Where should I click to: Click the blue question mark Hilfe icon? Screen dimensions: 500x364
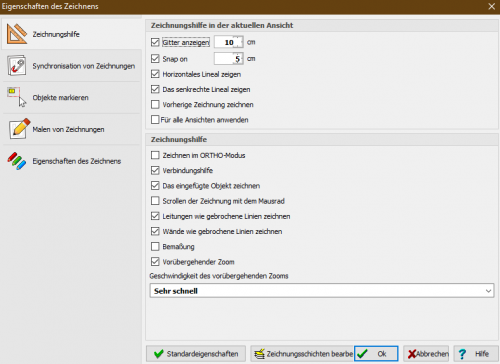pos(462,354)
